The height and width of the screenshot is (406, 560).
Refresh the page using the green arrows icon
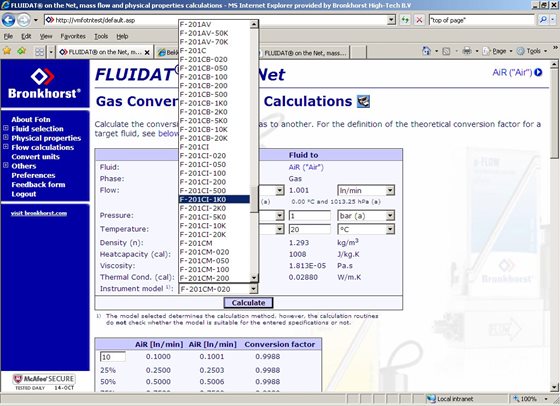pyautogui.click(x=405, y=20)
